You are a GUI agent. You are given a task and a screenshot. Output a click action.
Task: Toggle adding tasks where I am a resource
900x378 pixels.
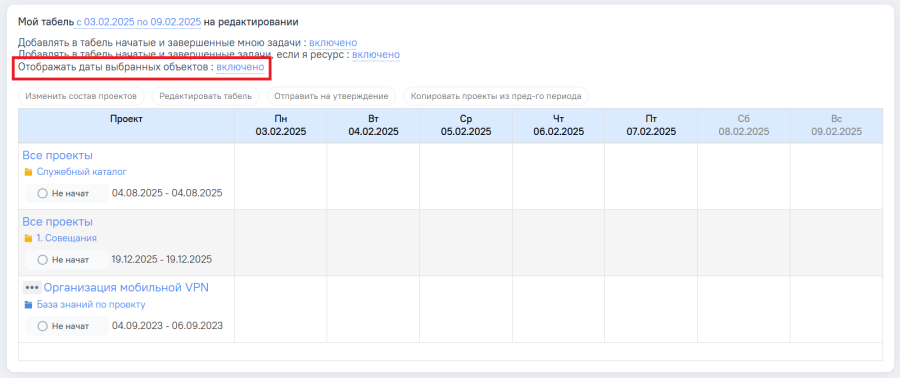click(x=376, y=55)
